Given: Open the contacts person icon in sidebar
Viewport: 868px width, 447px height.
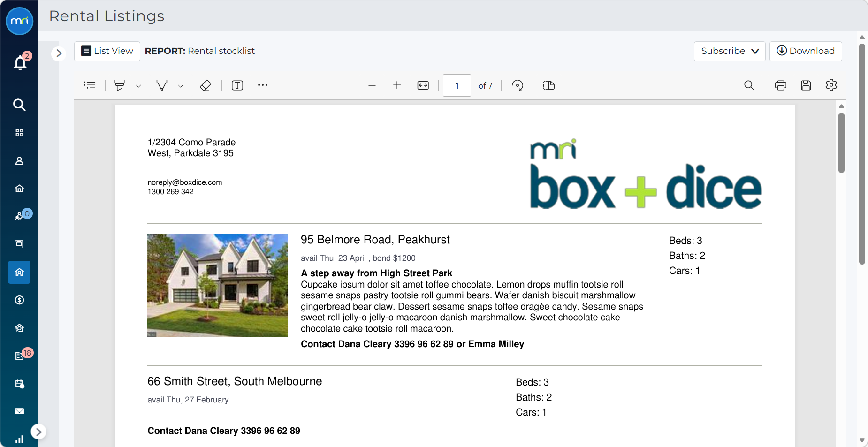Looking at the screenshot, I should click(19, 161).
